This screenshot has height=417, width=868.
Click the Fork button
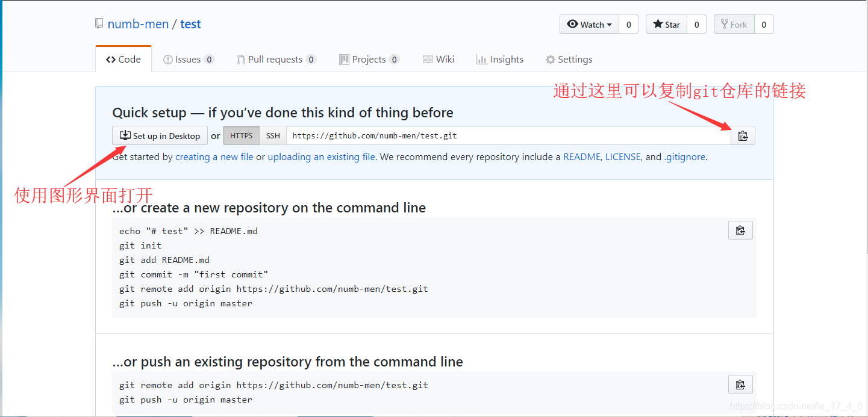point(734,25)
